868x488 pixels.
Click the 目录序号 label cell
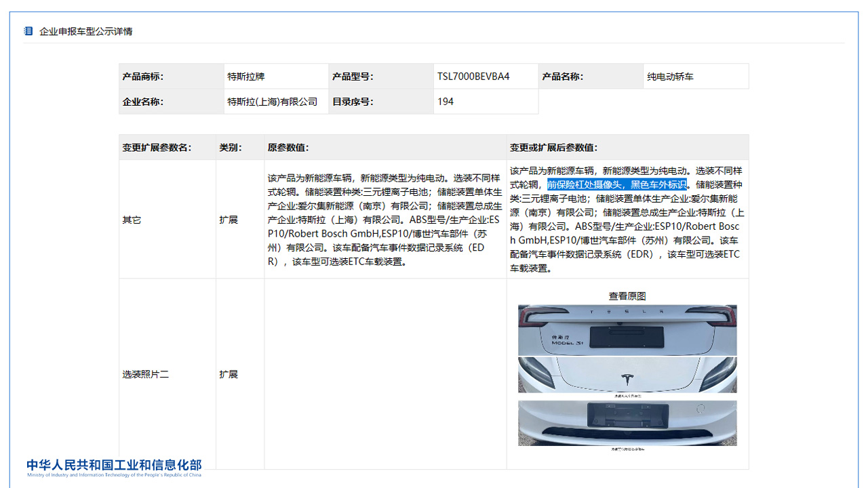[381, 102]
